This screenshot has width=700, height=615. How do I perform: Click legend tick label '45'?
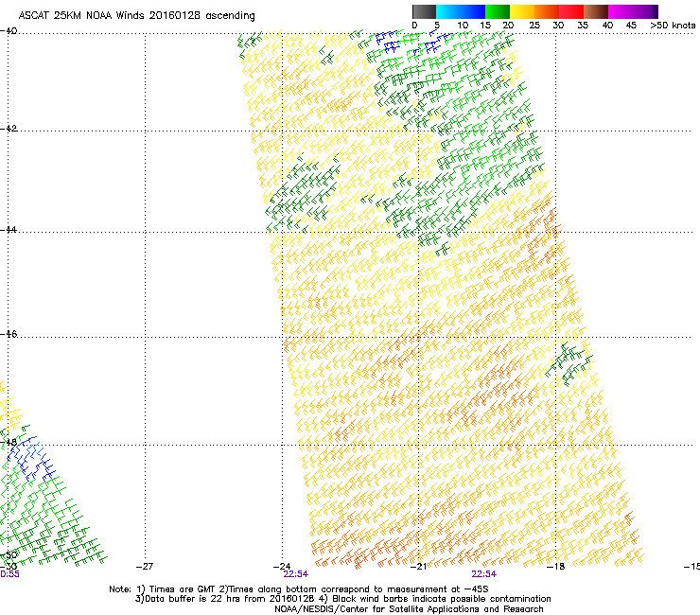[631, 26]
